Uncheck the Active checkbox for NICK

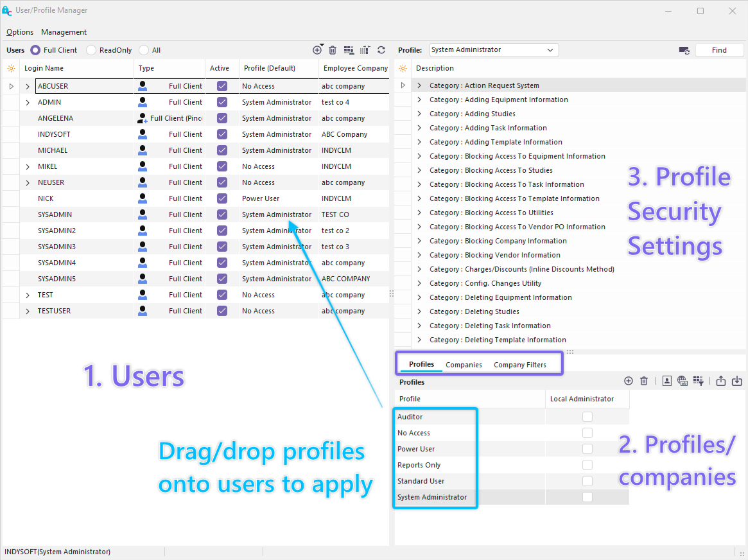(222, 198)
